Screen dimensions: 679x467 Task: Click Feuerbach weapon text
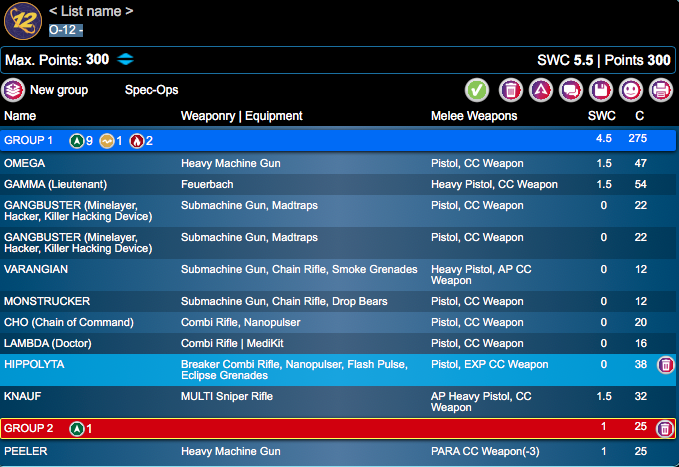(207, 184)
